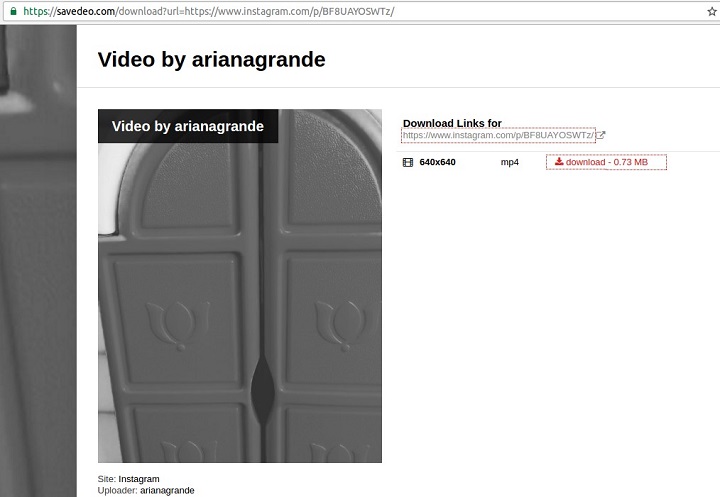Click the Site: Instagram text
Viewport: 720px width, 497px height.
tap(129, 479)
